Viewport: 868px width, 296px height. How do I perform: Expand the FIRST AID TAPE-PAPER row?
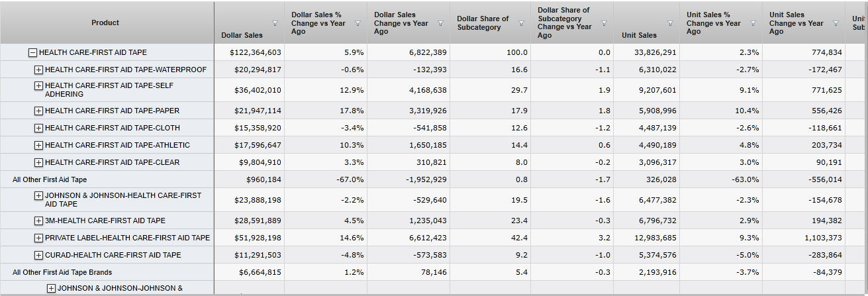click(38, 111)
